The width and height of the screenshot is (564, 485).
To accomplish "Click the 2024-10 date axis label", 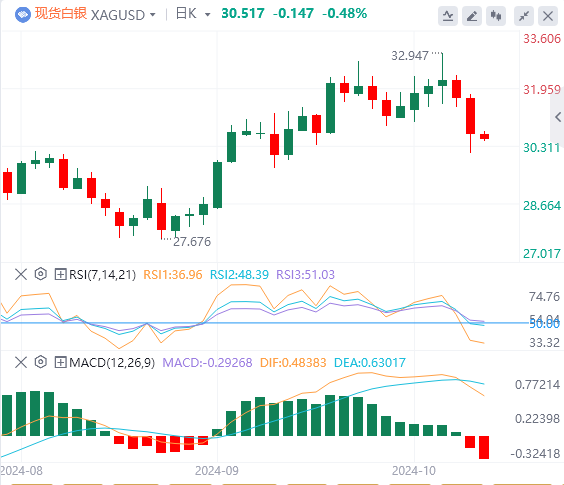I will point(414,471).
